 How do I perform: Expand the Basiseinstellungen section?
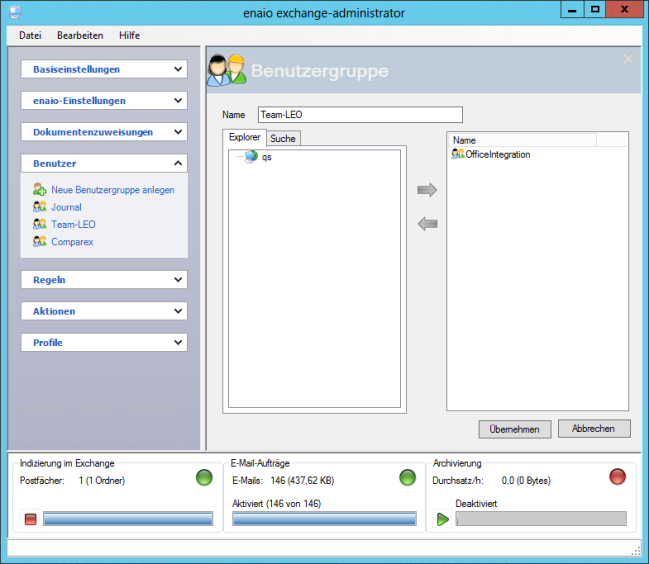[104, 70]
